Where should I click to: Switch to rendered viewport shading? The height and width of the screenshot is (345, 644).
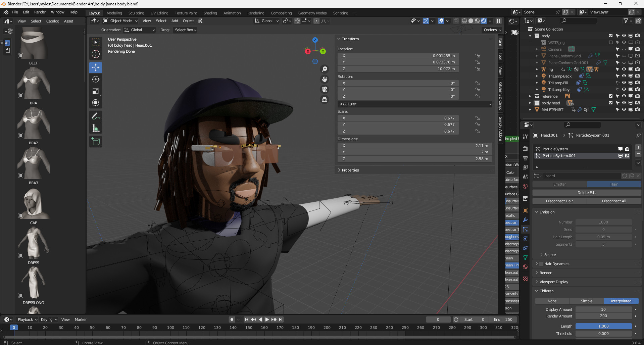coord(484,21)
